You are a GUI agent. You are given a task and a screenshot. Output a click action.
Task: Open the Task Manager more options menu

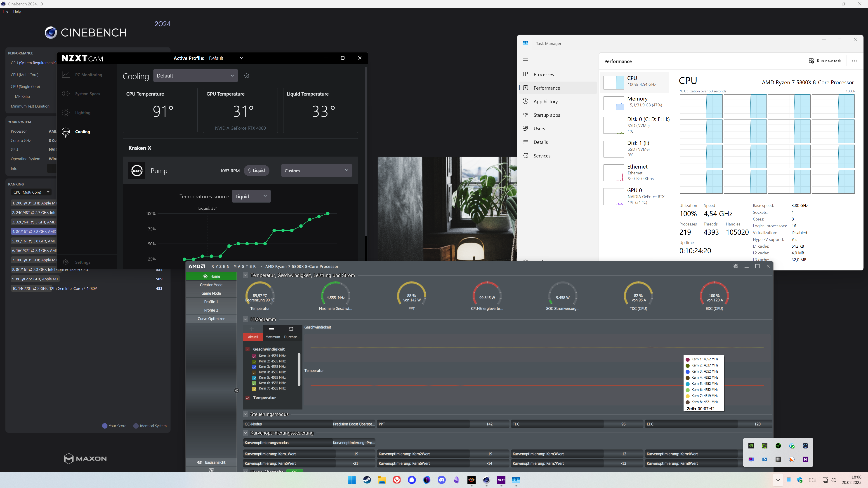(x=854, y=61)
